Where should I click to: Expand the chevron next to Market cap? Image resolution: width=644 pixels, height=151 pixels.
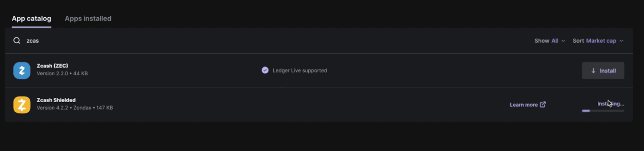coord(621,41)
